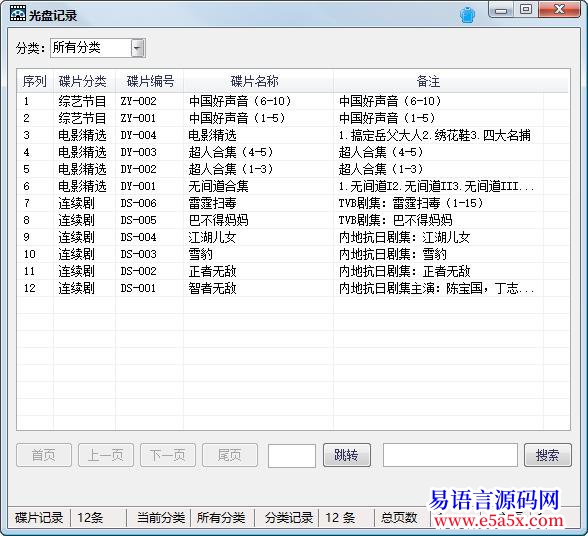This screenshot has width=588, height=536.
Task: Click the 跳转 button
Action: click(347, 455)
